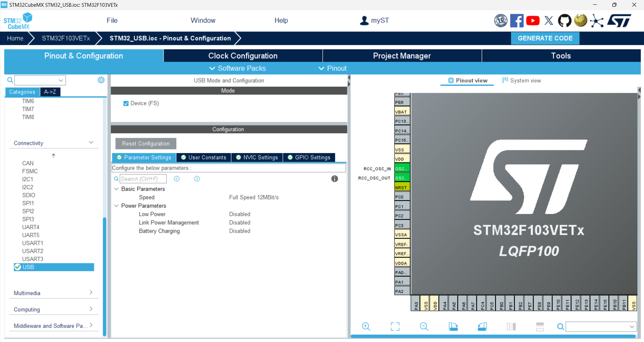Open the File menu

112,21
